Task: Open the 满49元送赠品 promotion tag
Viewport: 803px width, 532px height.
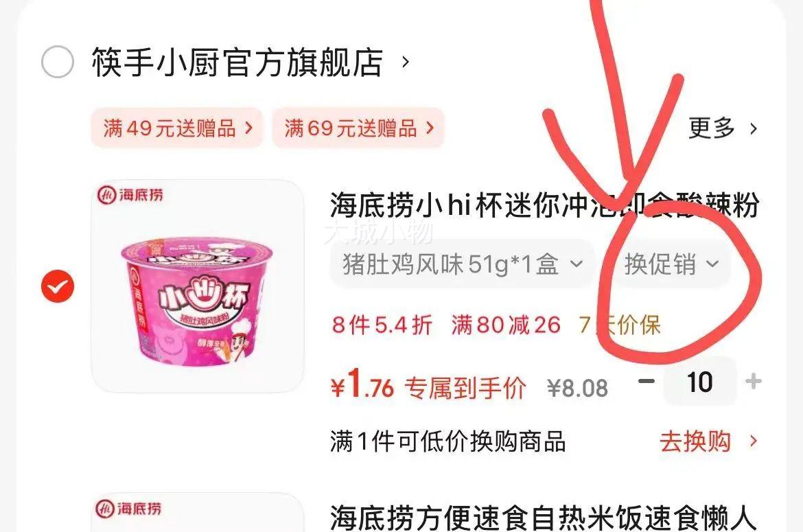Action: coord(177,128)
